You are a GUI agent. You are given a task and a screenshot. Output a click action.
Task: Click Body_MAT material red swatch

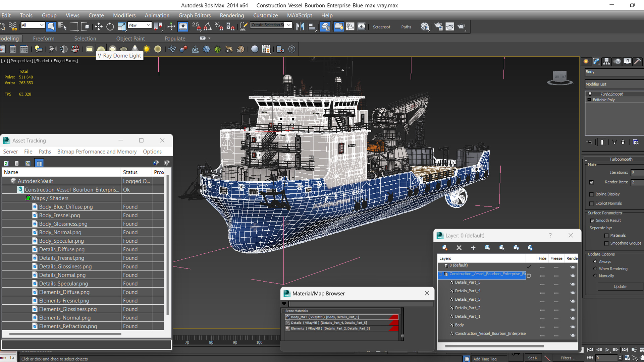click(x=393, y=317)
